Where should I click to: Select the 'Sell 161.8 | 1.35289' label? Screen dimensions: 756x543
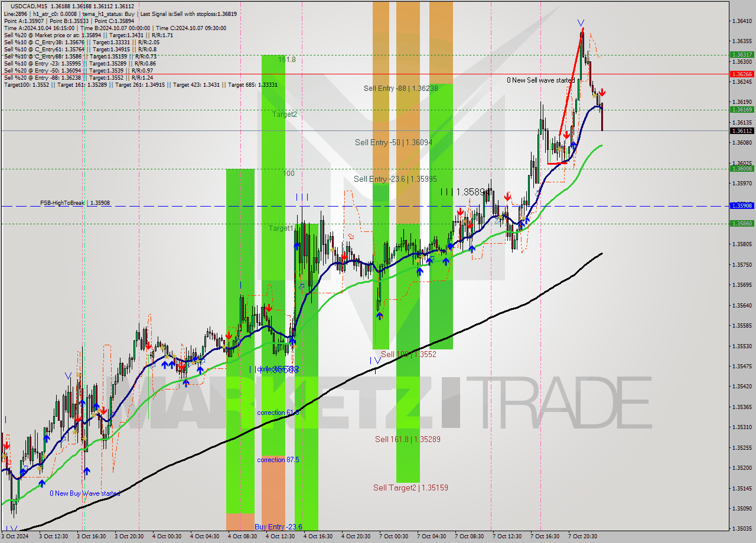pyautogui.click(x=408, y=439)
